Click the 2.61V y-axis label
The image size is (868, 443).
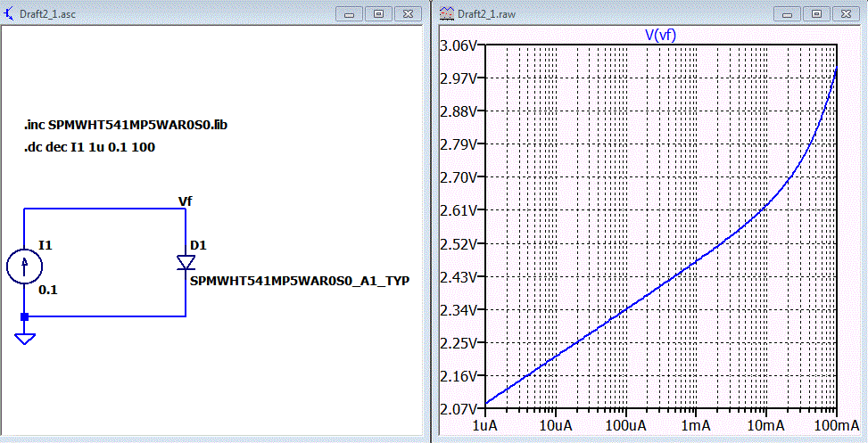457,210
